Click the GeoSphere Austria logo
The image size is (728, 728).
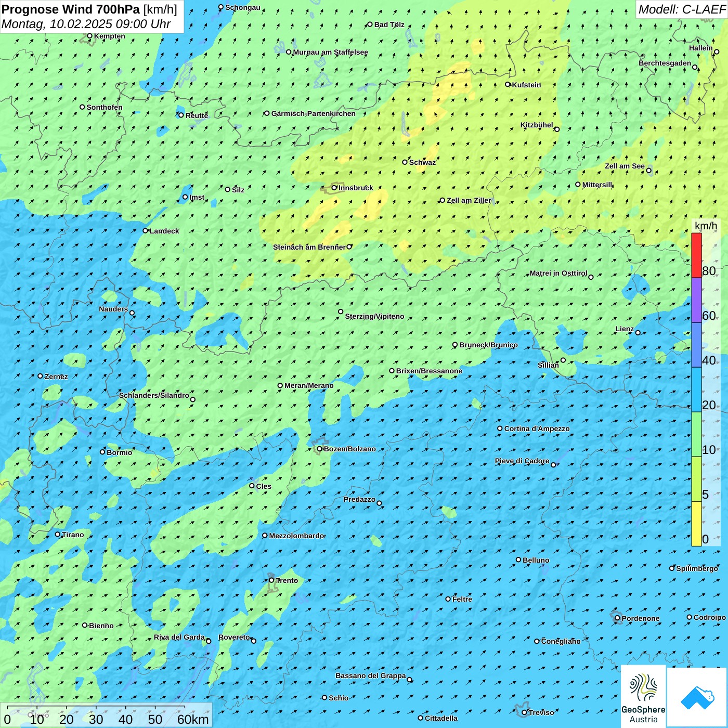tap(643, 696)
